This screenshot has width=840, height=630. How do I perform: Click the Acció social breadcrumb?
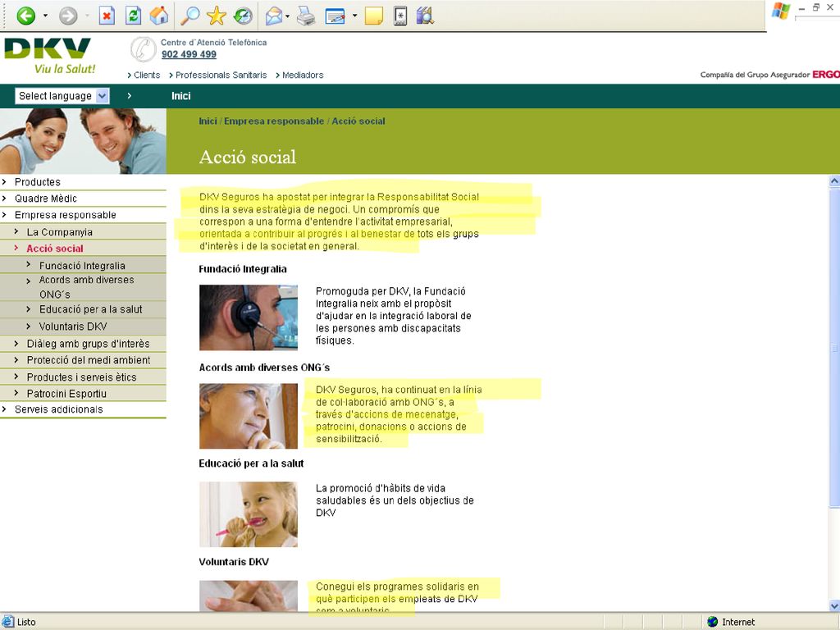(358, 121)
